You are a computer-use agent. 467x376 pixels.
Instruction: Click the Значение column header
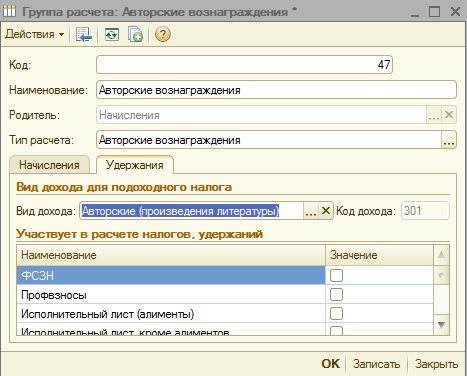pyautogui.click(x=379, y=255)
